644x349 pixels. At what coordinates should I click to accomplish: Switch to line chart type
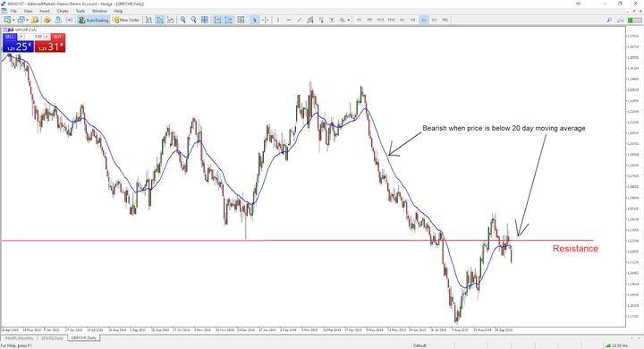pyautogui.click(x=171, y=20)
